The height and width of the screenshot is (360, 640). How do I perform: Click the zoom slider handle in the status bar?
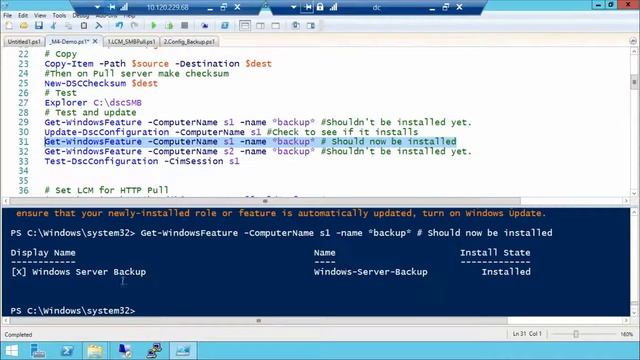click(x=576, y=334)
